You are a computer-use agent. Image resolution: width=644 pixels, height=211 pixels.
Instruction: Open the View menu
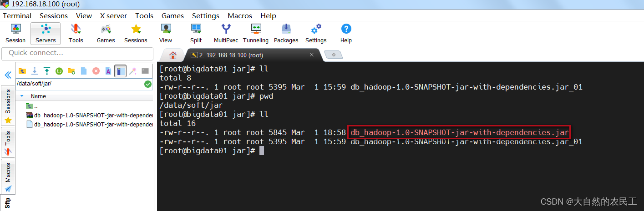pyautogui.click(x=84, y=15)
